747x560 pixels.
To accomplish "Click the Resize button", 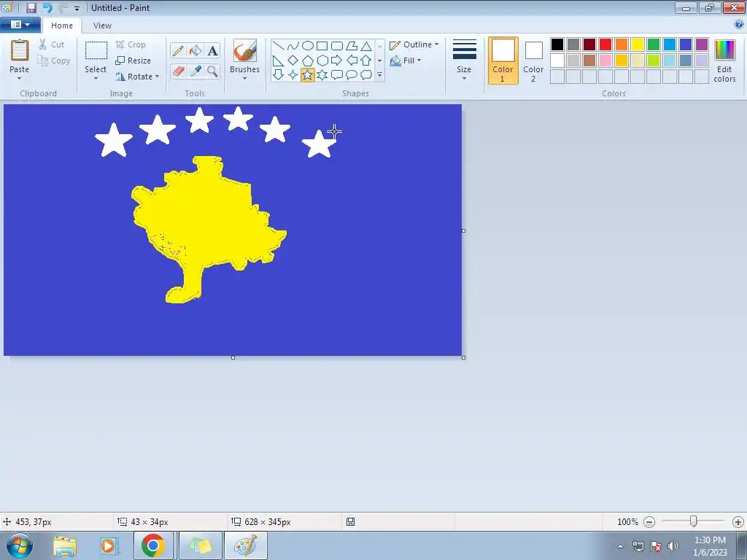I will (x=133, y=61).
